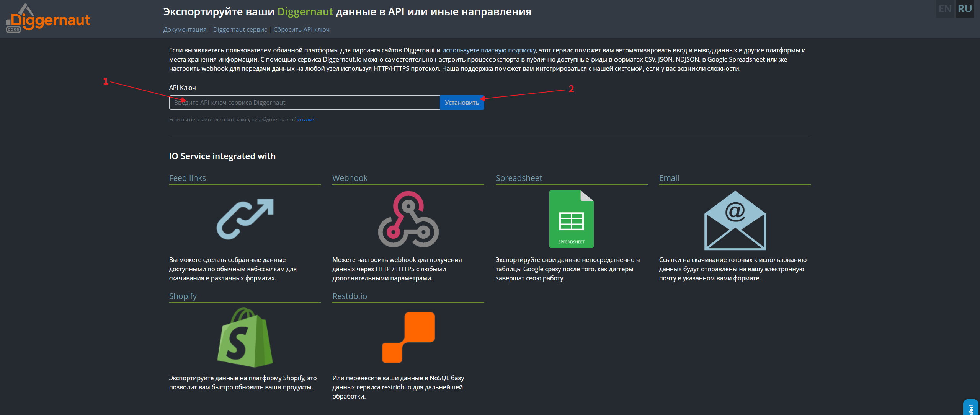Screen dimensions: 980x415
Task: Open the Webhook heading
Action: coord(350,178)
